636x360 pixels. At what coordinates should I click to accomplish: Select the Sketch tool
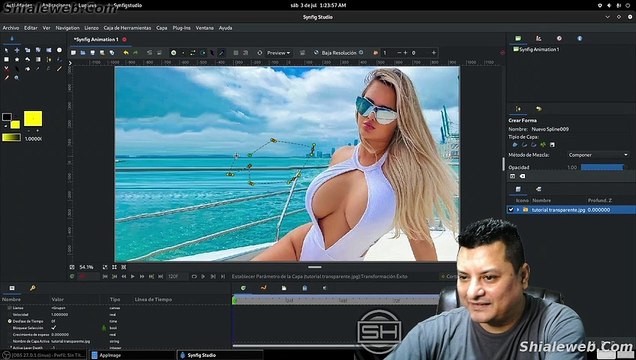[59, 69]
